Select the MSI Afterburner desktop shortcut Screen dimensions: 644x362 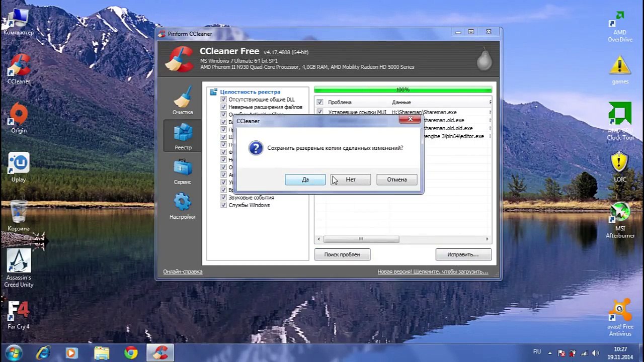(620, 220)
